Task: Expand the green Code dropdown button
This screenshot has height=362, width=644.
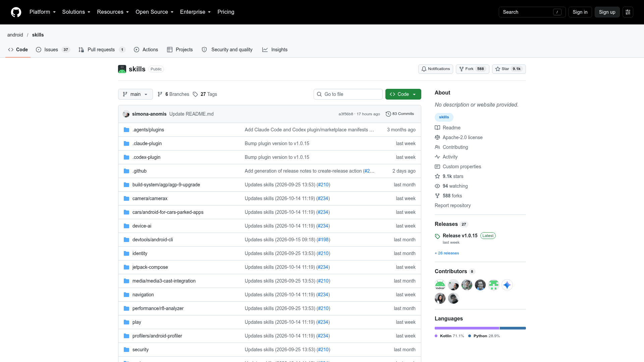Action: pos(403,94)
